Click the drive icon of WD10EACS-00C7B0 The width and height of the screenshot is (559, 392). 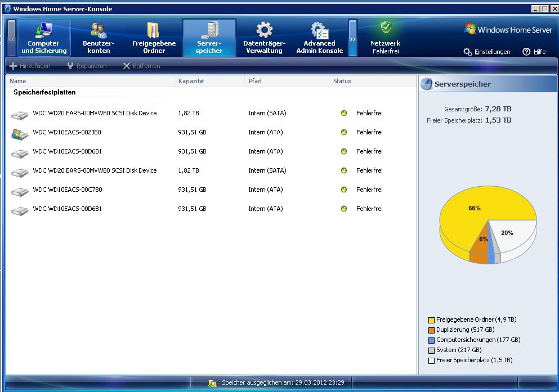coord(20,192)
